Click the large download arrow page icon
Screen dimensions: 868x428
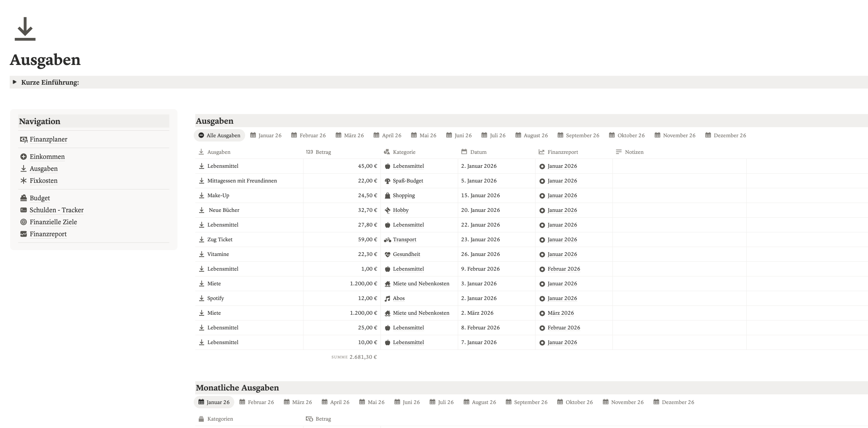point(25,29)
